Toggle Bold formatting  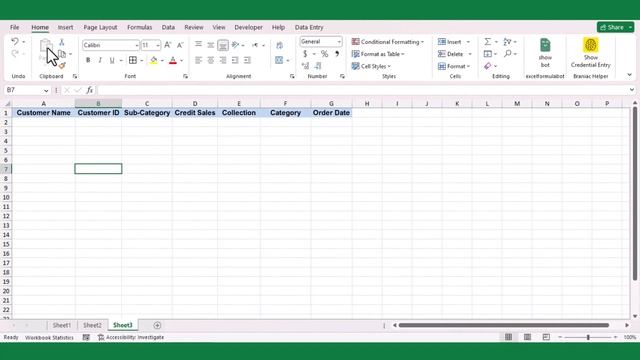[88, 60]
